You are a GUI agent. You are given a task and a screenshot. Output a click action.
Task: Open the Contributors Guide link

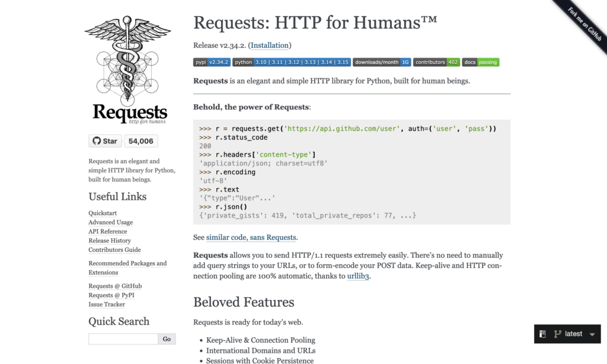(x=114, y=250)
